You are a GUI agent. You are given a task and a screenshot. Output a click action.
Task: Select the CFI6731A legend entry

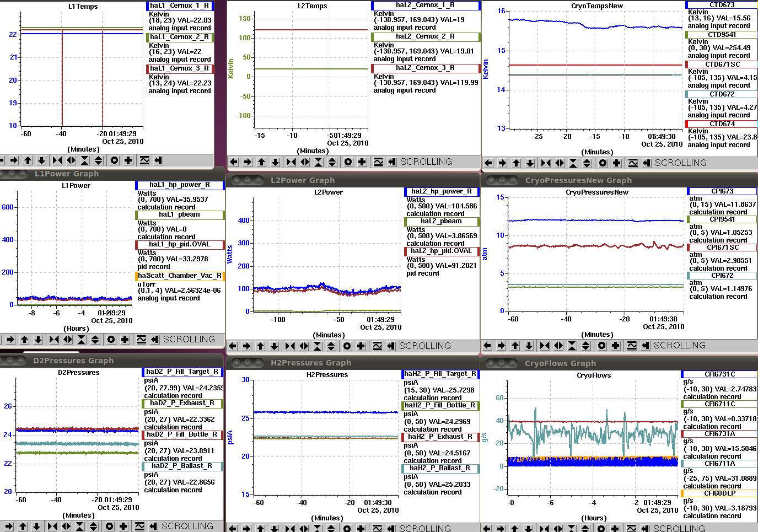719,434
